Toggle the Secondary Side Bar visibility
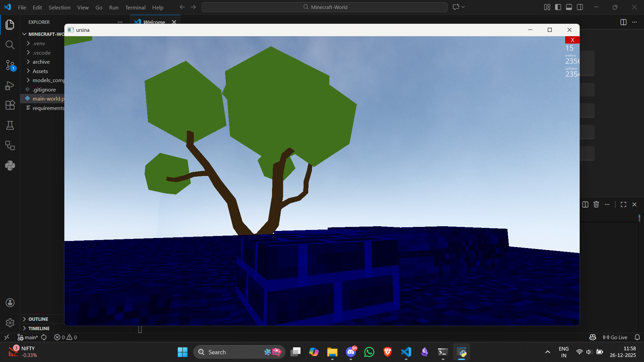This screenshot has width=644, height=362. (580, 7)
